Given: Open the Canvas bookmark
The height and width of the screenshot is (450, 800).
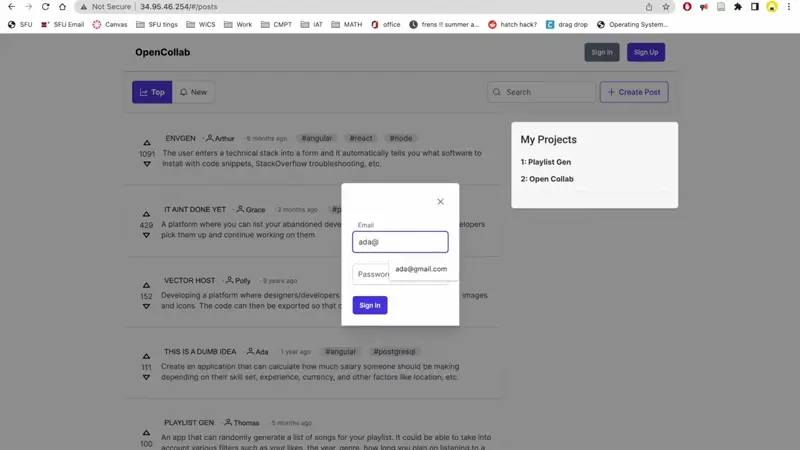Looking at the screenshot, I should 110,24.
